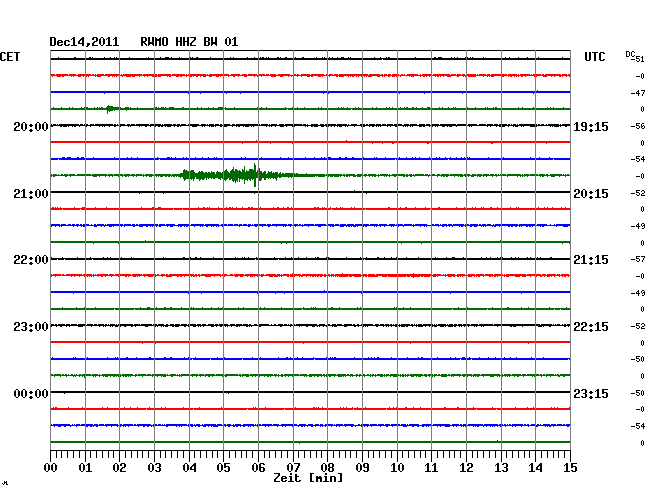This screenshot has height=494, width=650.
Task: Click the 12 minute axis tick label
Action: (x=466, y=468)
